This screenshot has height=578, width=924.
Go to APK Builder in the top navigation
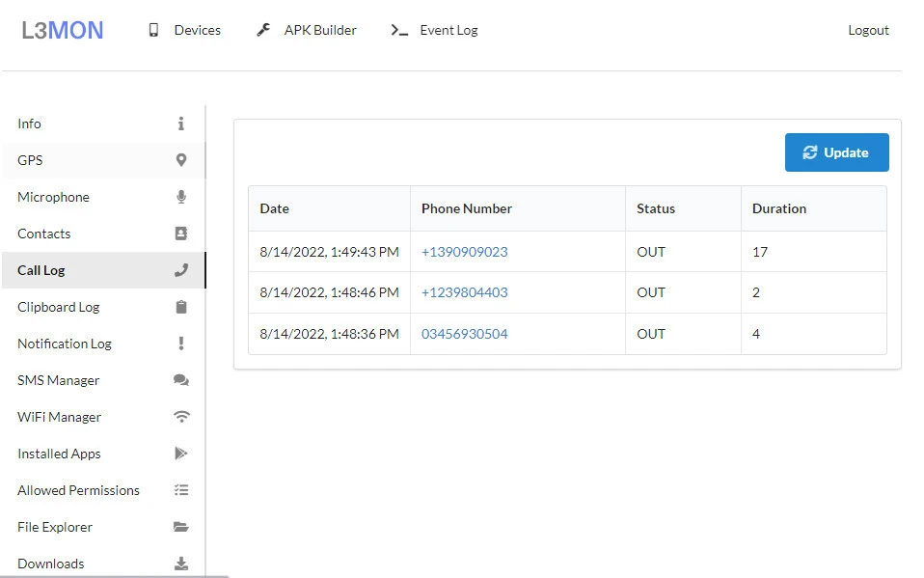click(x=307, y=30)
